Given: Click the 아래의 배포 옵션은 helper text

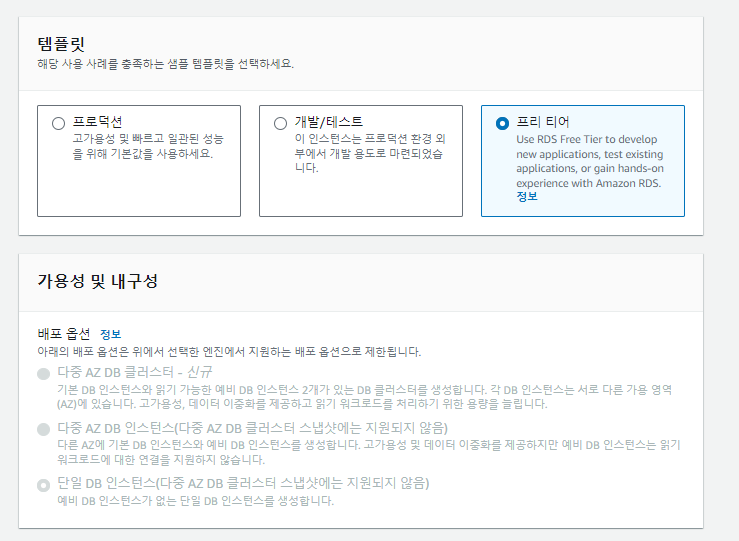Looking at the screenshot, I should 229,352.
